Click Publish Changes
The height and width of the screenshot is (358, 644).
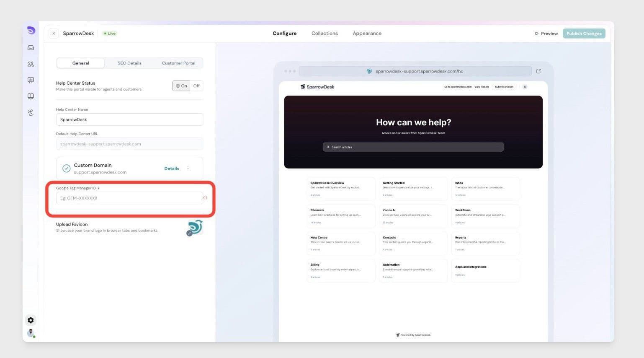click(584, 34)
